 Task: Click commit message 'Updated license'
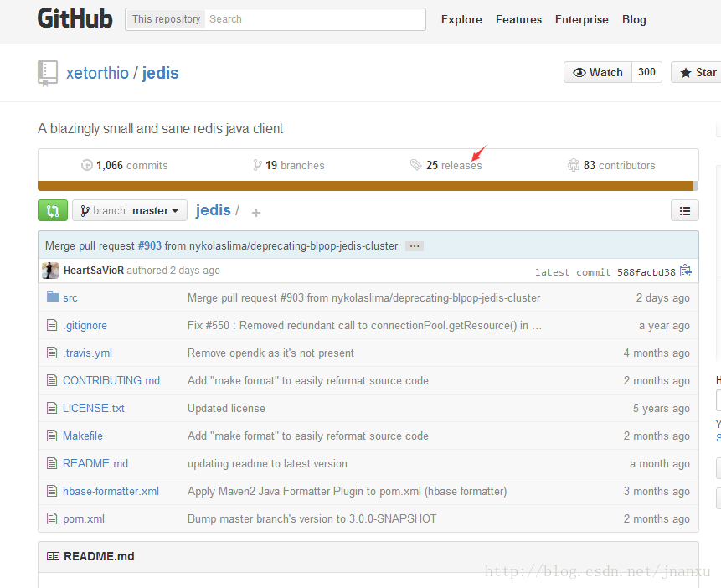[x=226, y=408]
